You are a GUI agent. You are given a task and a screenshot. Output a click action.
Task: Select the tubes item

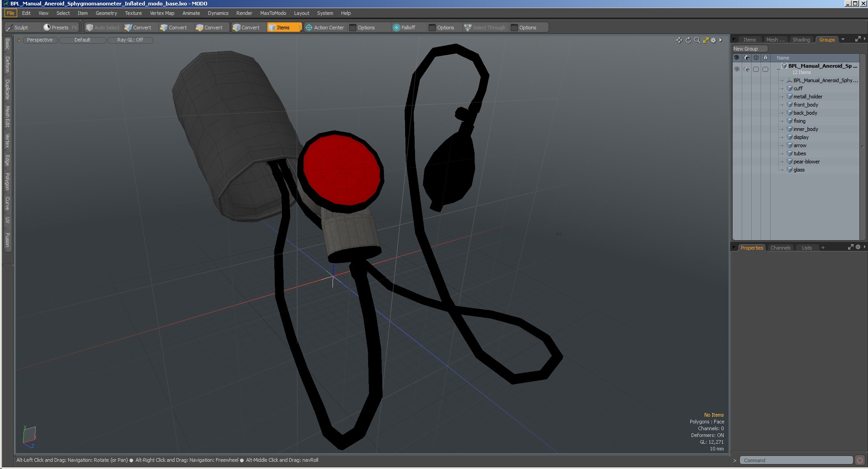tap(799, 153)
